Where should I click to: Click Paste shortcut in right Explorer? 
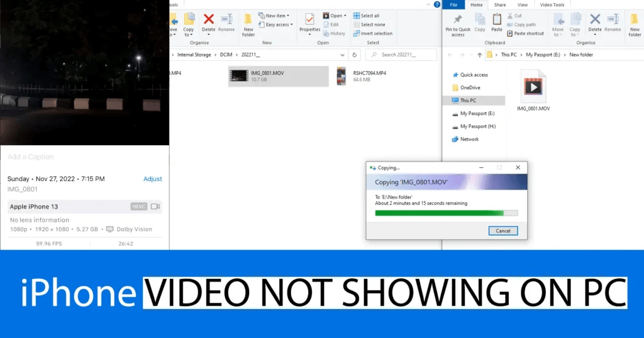[x=525, y=34]
